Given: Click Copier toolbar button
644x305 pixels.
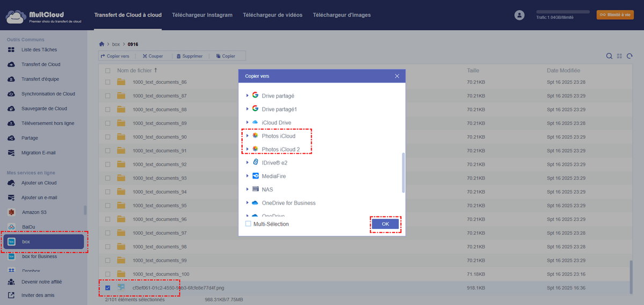Looking at the screenshot, I should tap(225, 56).
